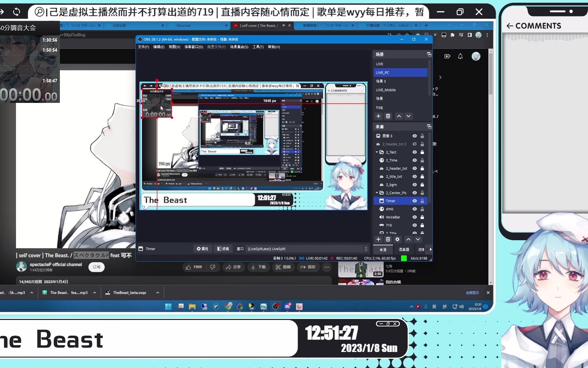Remove the selected source with the 来源 trash icon
This screenshot has height=368, width=588.
388,239
